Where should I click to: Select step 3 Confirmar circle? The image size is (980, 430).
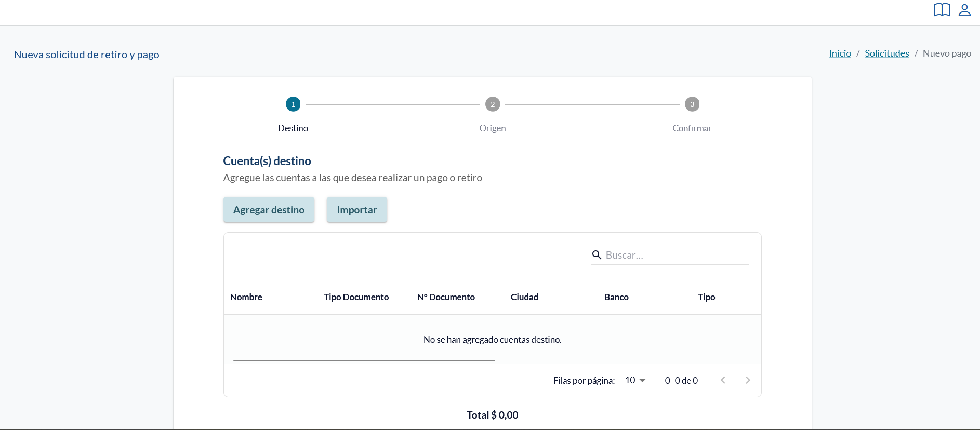point(692,104)
